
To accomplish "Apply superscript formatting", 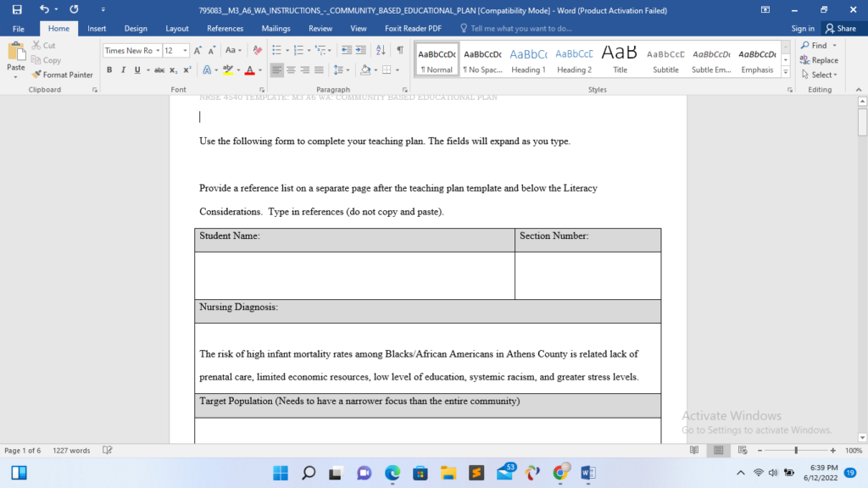I will (x=187, y=70).
